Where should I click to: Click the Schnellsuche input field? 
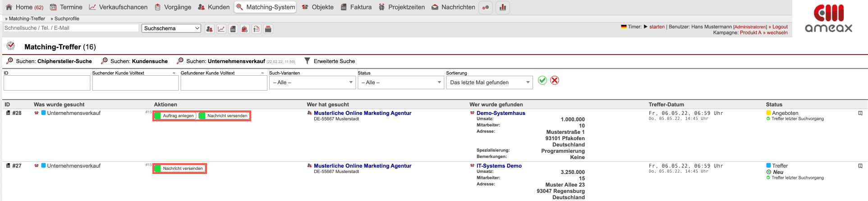point(71,28)
